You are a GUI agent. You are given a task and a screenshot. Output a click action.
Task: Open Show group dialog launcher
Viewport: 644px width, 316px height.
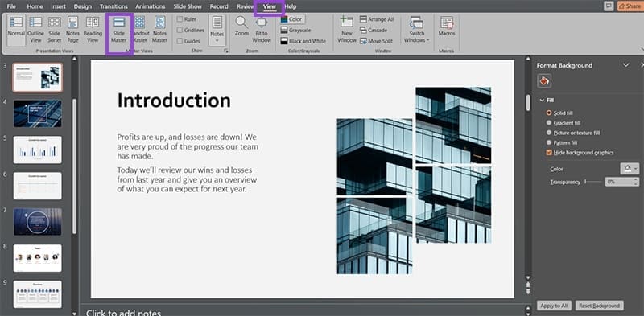[x=225, y=51]
